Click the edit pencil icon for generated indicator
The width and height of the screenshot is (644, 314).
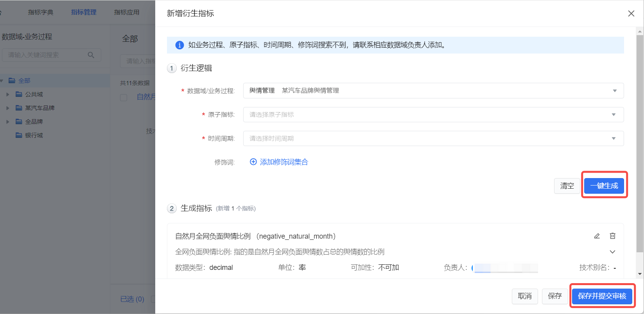tap(597, 236)
